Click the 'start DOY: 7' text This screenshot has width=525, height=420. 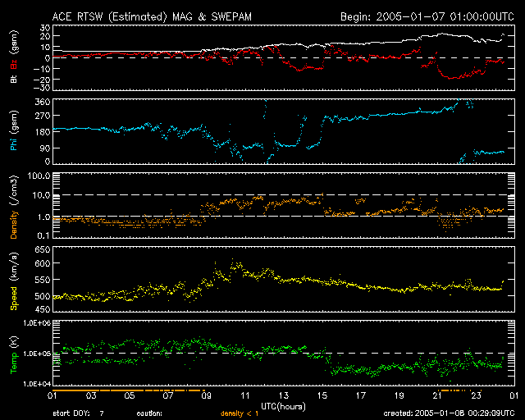pos(79,413)
